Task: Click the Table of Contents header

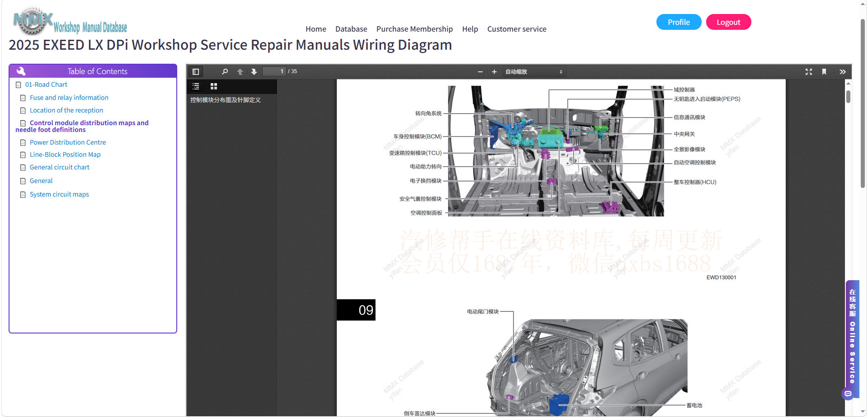Action: pyautogui.click(x=93, y=71)
